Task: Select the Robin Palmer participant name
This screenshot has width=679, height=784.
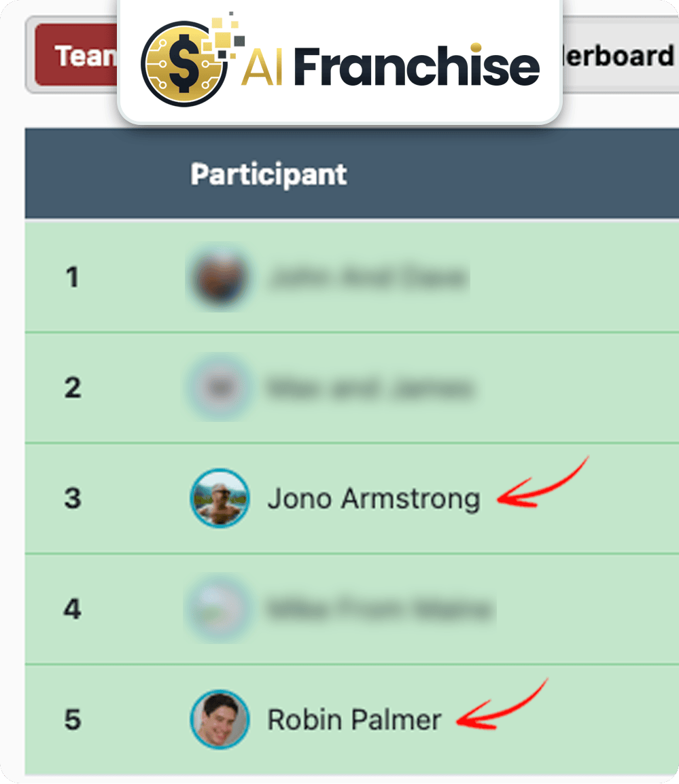Action: [x=354, y=720]
